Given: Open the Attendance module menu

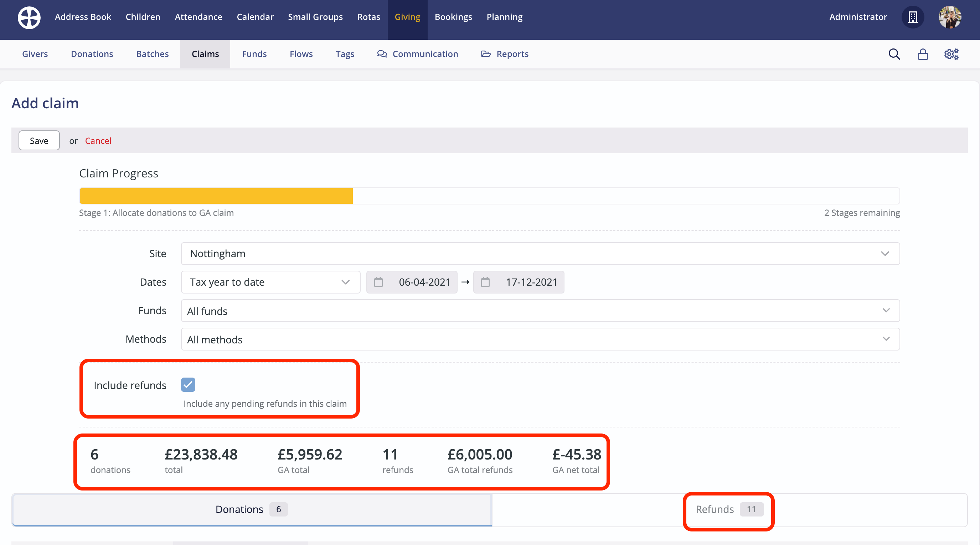Looking at the screenshot, I should [198, 17].
